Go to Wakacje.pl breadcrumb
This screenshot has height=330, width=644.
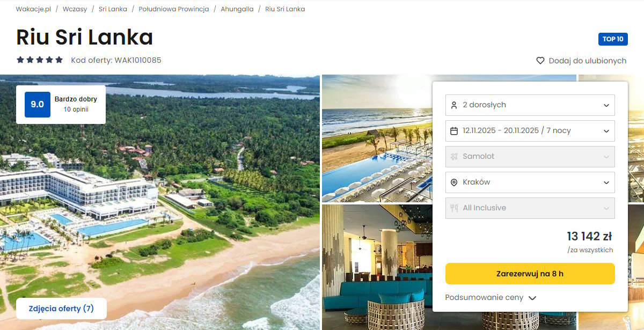[33, 9]
